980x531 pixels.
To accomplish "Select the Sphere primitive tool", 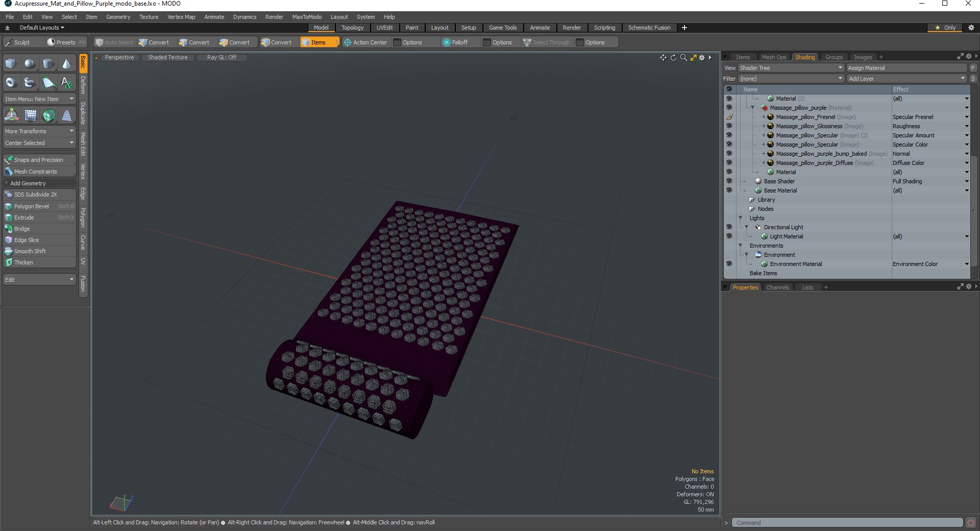I will tap(30, 64).
